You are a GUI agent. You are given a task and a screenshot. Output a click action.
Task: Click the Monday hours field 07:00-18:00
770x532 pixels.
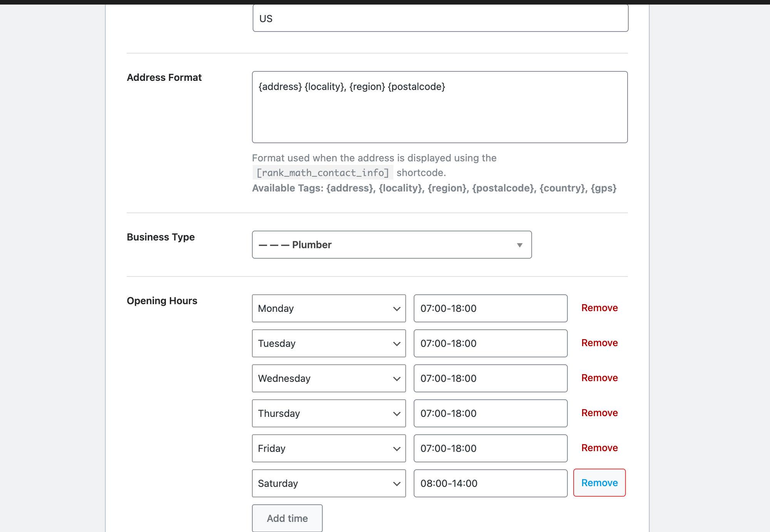(490, 308)
